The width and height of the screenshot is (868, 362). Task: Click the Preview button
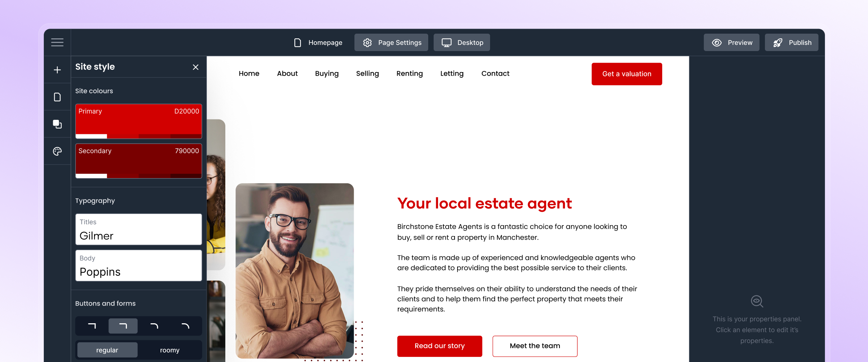click(732, 42)
